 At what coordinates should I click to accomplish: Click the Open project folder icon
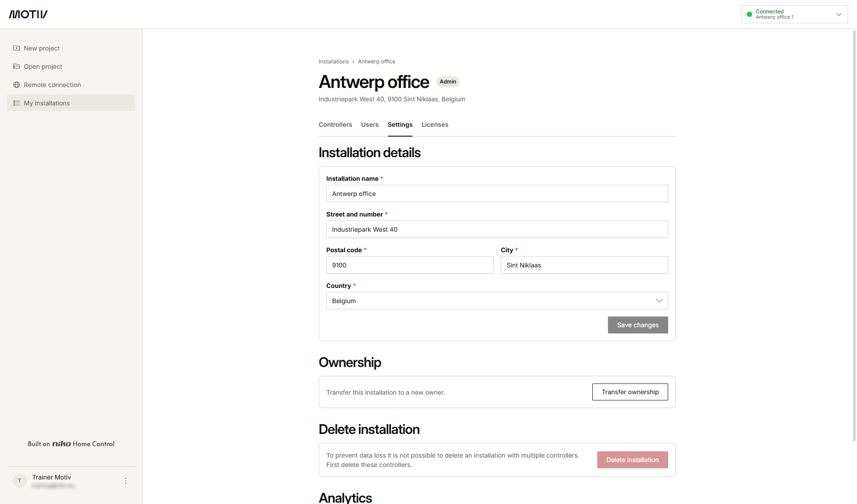(17, 67)
